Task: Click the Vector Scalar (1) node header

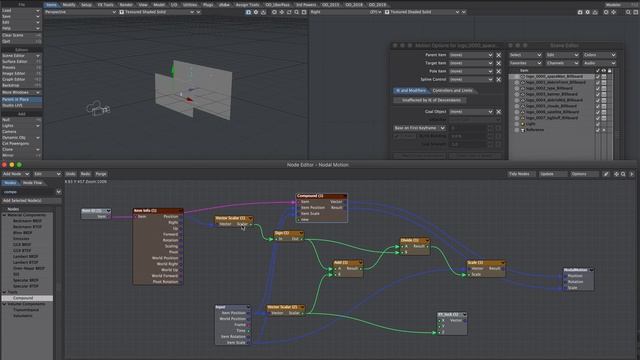Action: [234, 218]
